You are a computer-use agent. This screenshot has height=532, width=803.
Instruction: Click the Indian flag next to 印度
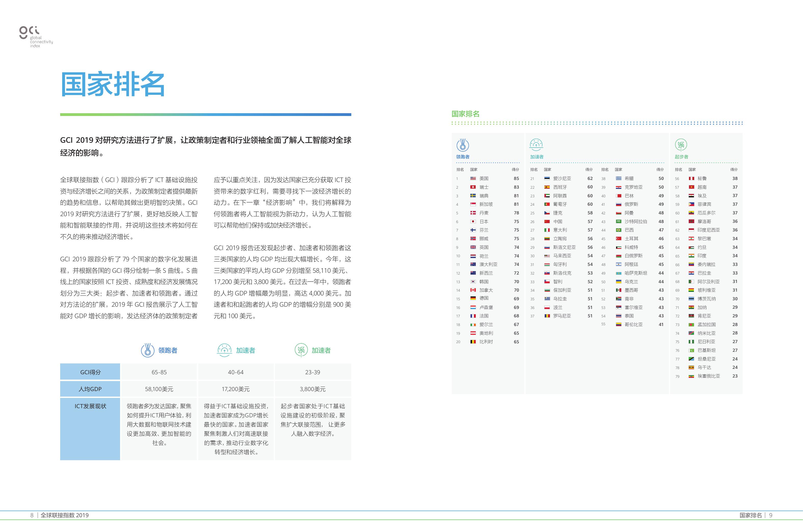691,256
